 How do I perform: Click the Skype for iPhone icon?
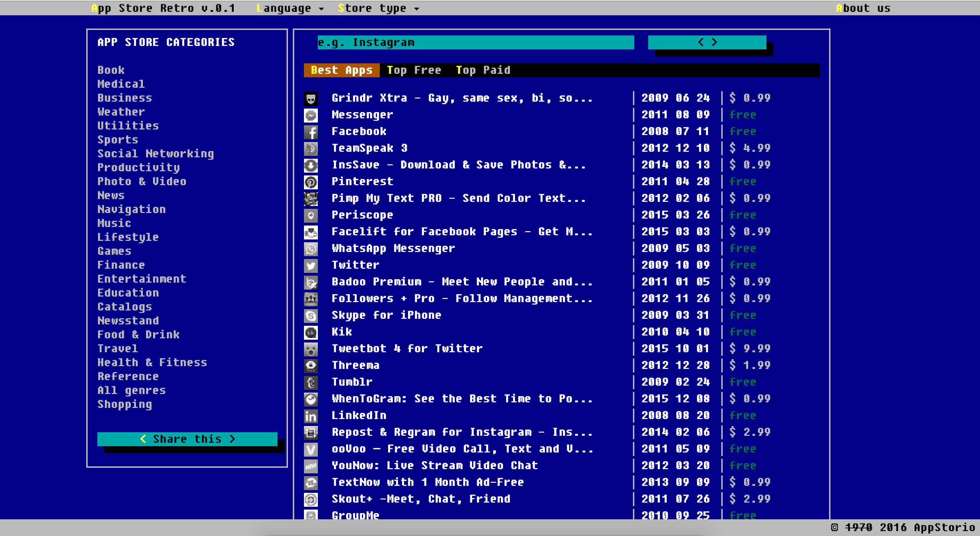pyautogui.click(x=311, y=316)
